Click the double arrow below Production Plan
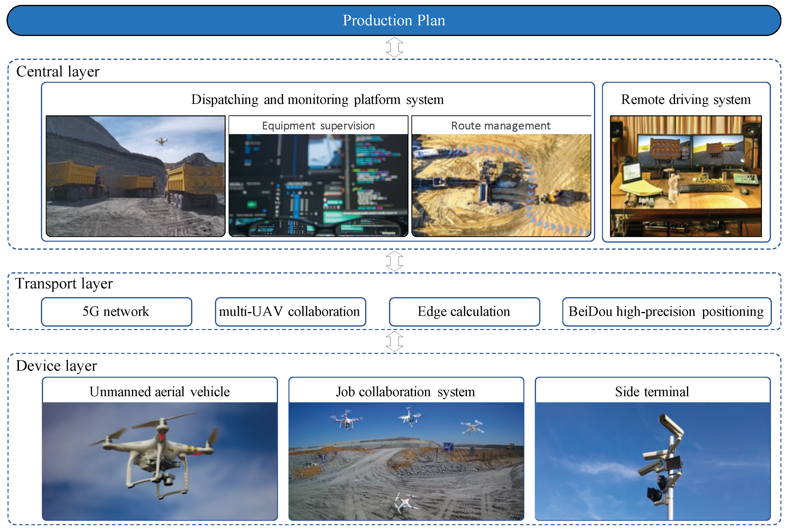The height and width of the screenshot is (532, 787). point(395,47)
